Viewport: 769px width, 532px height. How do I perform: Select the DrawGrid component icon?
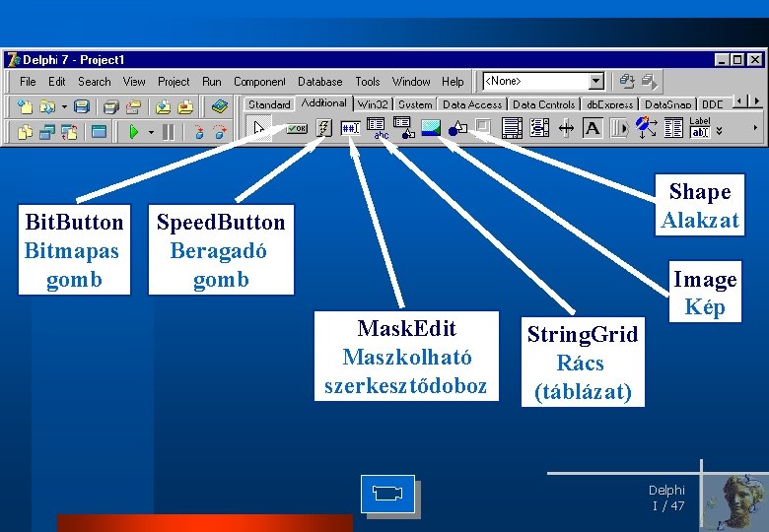403,128
